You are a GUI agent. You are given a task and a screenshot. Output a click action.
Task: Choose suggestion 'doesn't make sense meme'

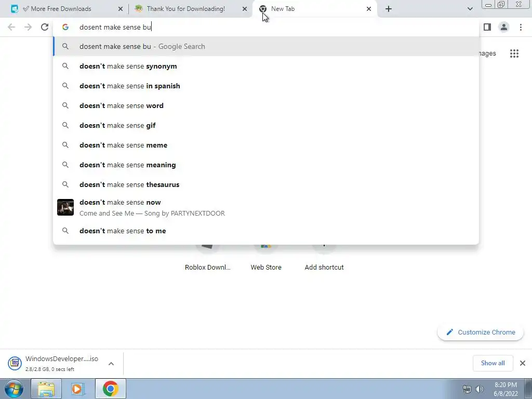(266, 145)
